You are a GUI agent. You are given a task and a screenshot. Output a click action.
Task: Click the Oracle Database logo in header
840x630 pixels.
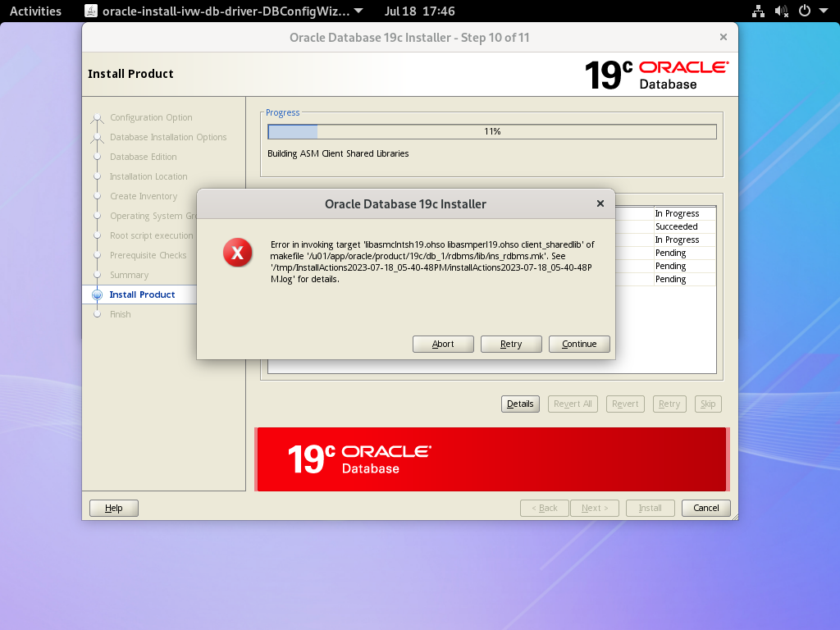[x=656, y=75]
